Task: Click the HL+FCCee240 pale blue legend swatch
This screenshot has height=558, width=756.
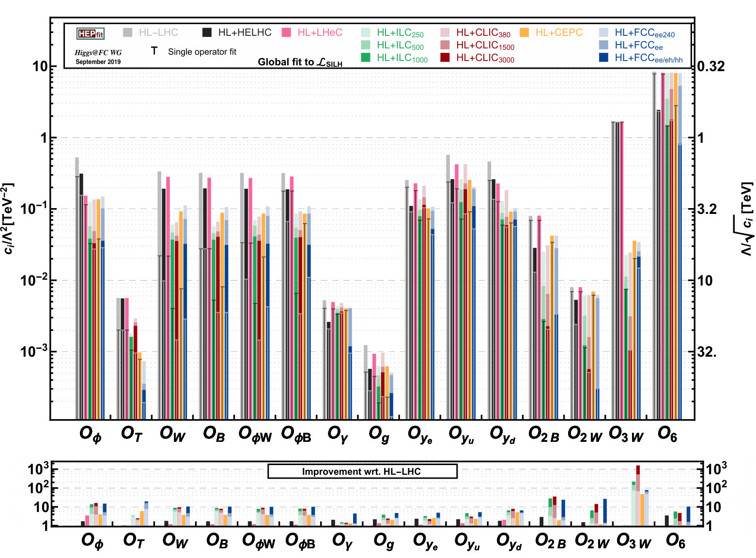Action: point(604,32)
